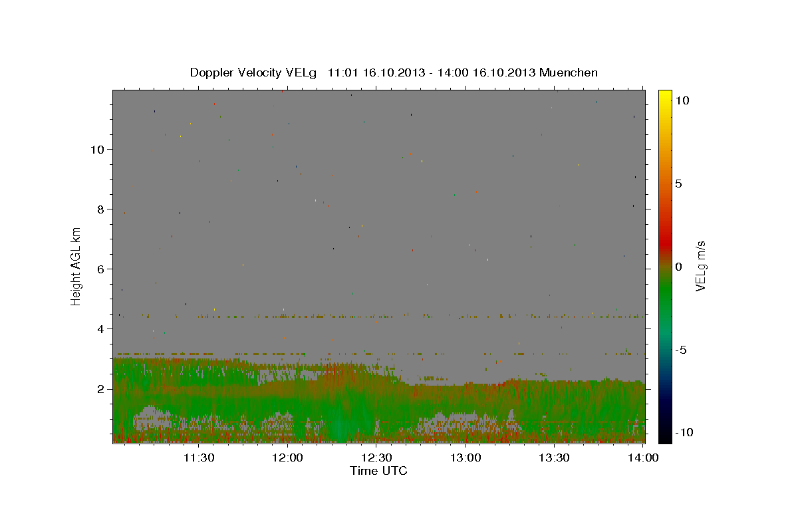The image size is (798, 532).
Task: Click the '11:30' time tick label
Action: [x=198, y=458]
